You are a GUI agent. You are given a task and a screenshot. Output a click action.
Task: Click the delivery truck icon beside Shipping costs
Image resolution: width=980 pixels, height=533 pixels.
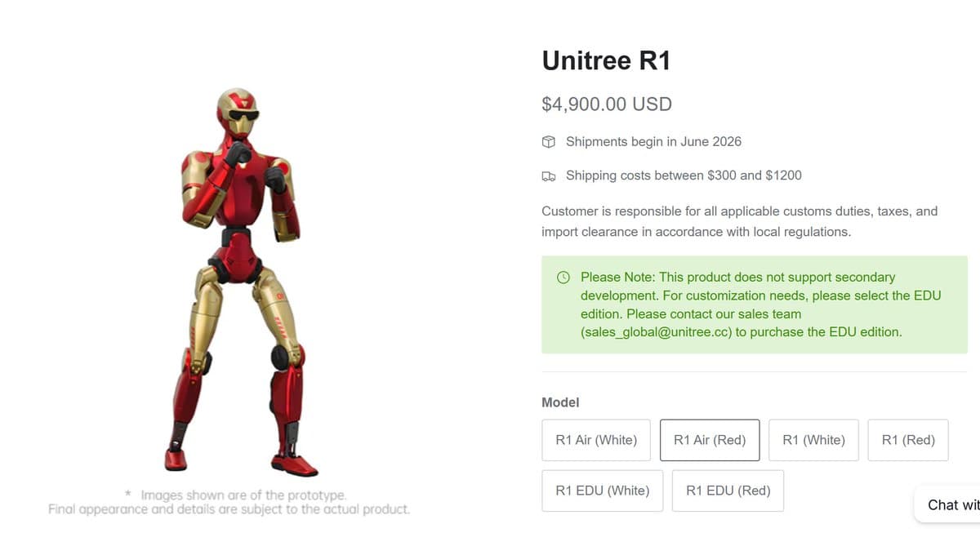click(x=549, y=175)
